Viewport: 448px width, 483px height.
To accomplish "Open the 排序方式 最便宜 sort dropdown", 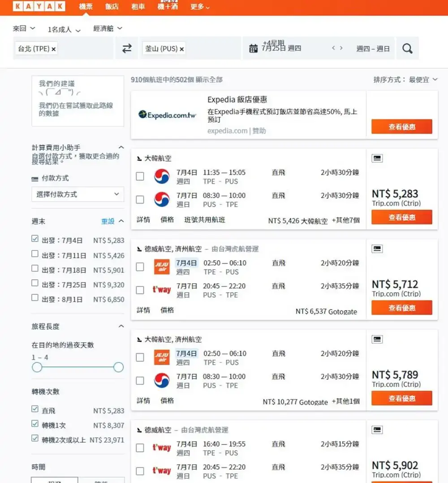I will (x=405, y=80).
